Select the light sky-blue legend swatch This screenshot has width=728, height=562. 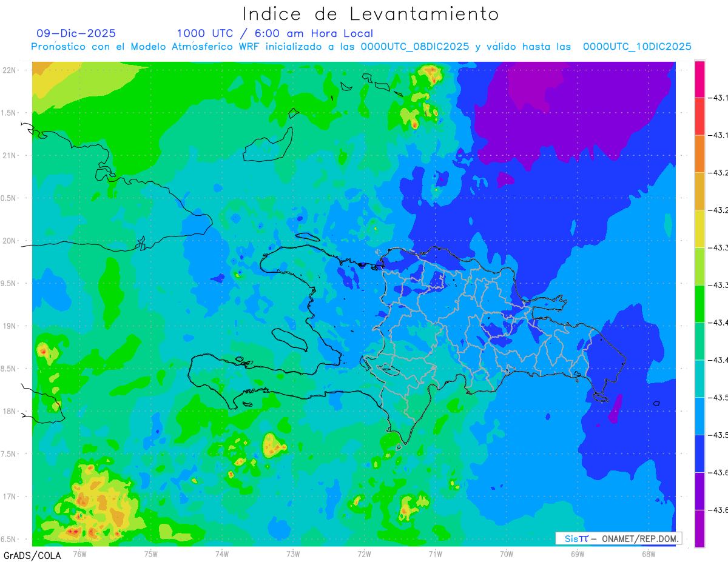click(x=699, y=416)
